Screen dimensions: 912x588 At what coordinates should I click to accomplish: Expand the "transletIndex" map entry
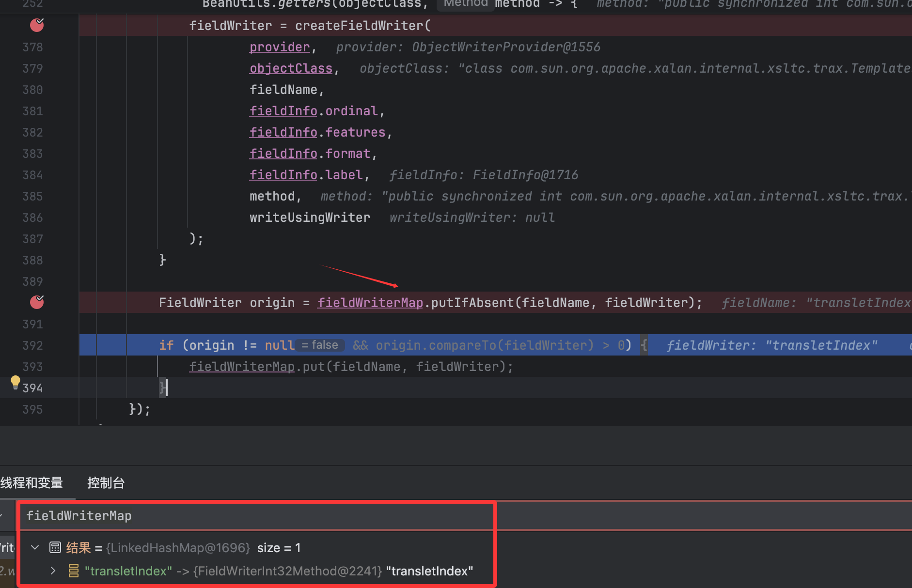click(53, 571)
